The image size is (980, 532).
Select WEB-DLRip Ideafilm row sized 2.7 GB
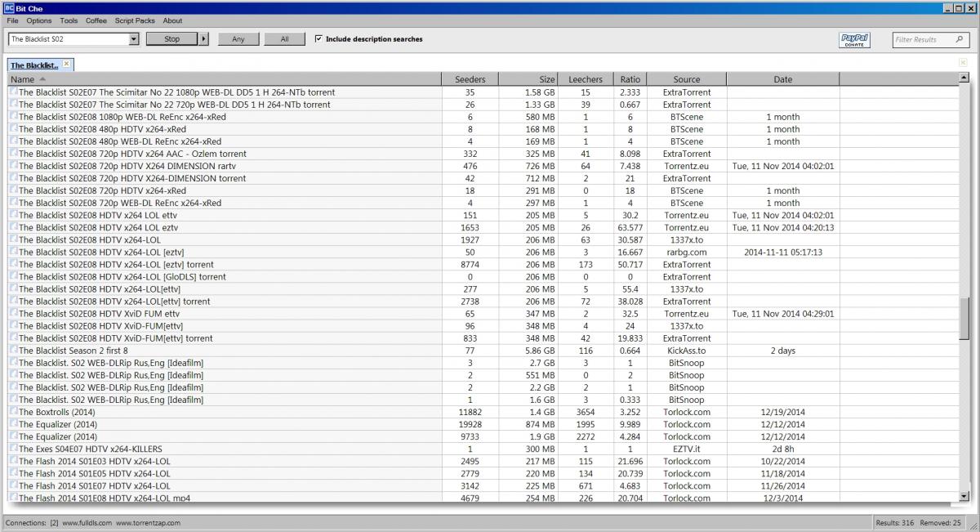483,363
